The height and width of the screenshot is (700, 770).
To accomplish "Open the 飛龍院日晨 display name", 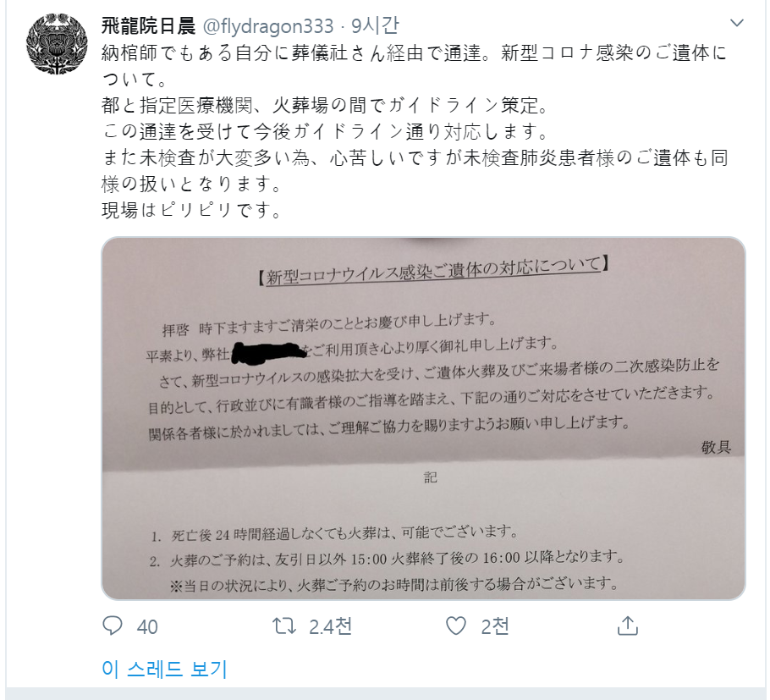I will pos(148,25).
